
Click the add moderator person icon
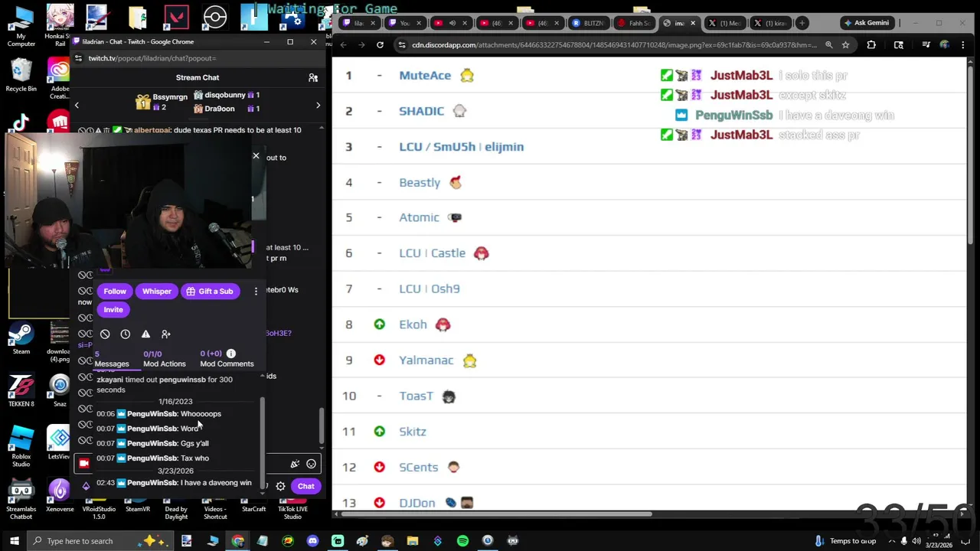tap(166, 334)
